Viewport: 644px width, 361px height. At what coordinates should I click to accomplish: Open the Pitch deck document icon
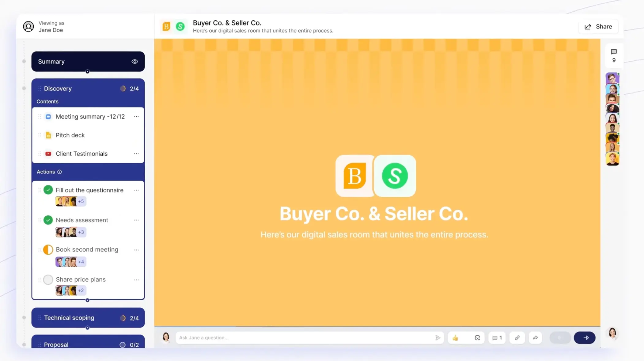point(48,135)
